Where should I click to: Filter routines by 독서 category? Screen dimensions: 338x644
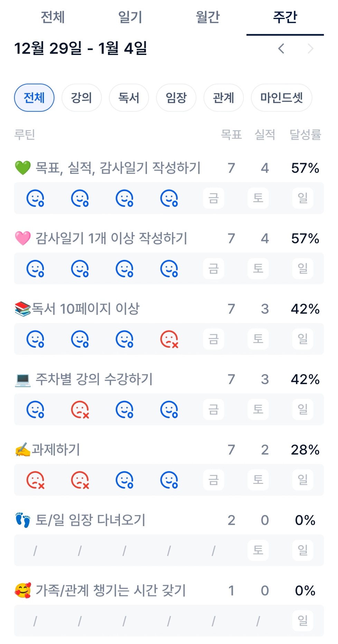129,98
